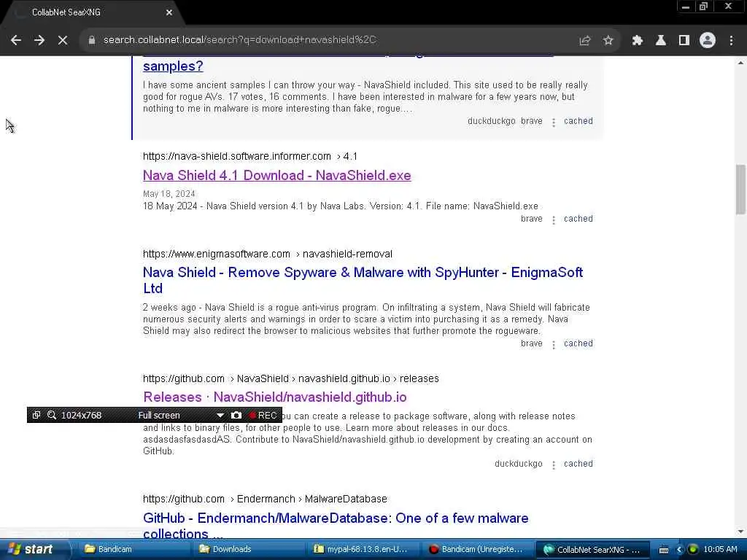The height and width of the screenshot is (560, 747).
Task: Open Releases NavaShield github.io result
Action: coord(275,397)
